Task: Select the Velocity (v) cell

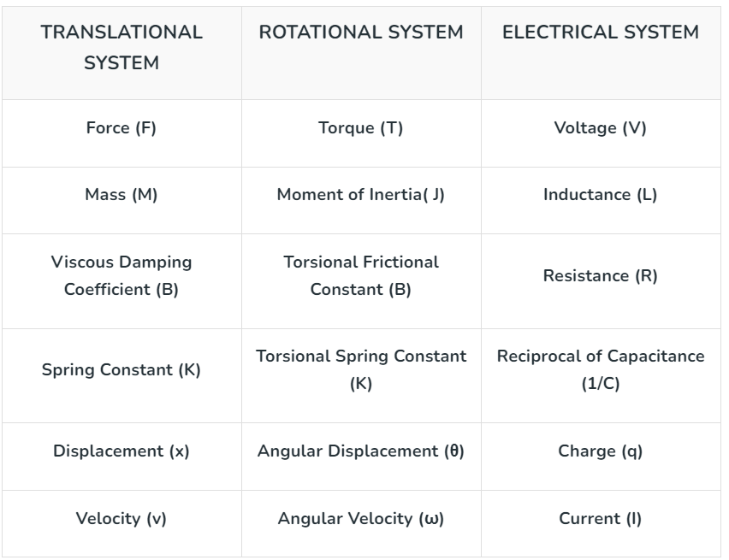Action: (121, 519)
